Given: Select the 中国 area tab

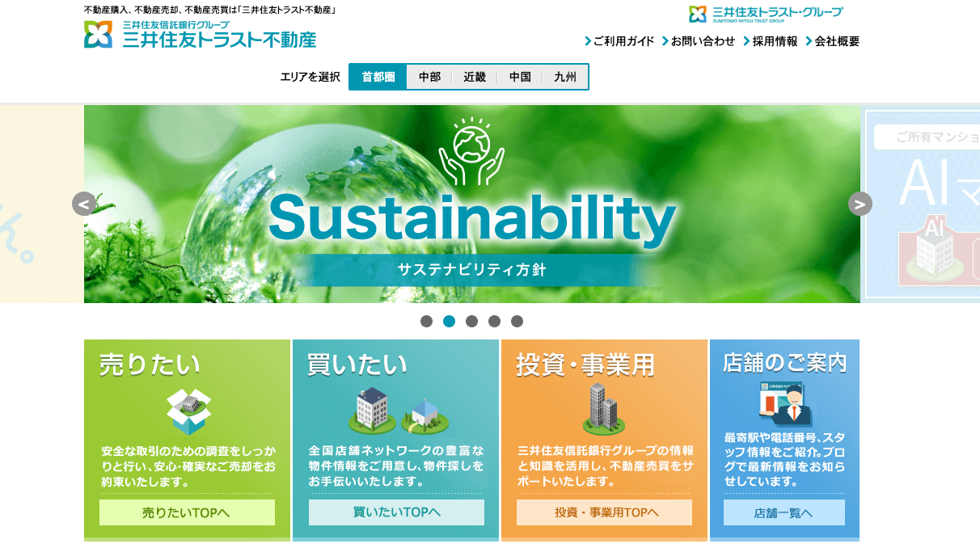Looking at the screenshot, I should click(x=520, y=77).
